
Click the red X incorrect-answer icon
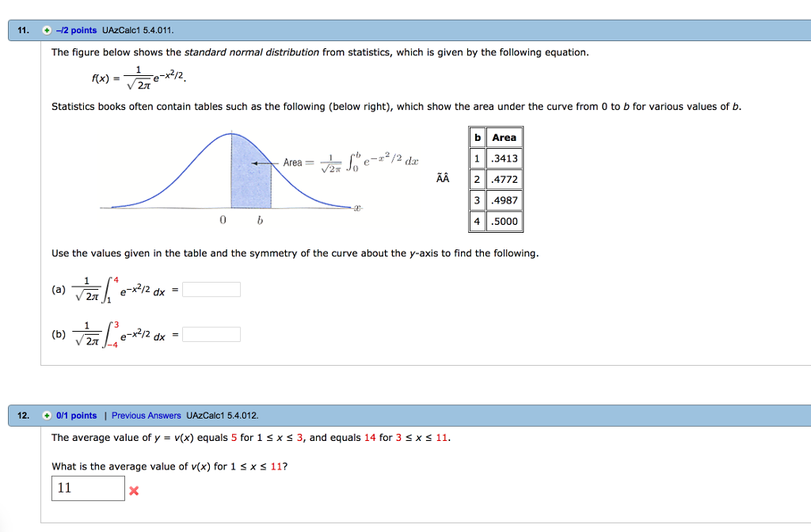(135, 489)
